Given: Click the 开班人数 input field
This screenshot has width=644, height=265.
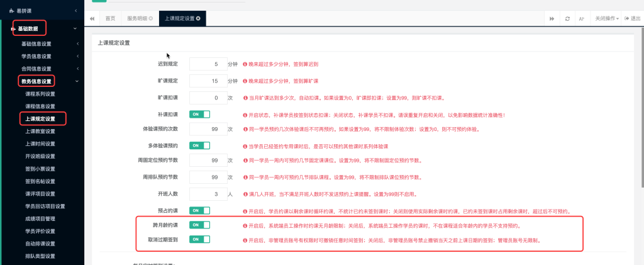Looking at the screenshot, I should pos(208,194).
